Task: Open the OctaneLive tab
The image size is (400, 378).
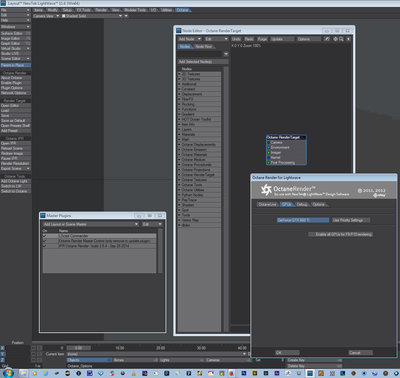Action: click(x=267, y=204)
